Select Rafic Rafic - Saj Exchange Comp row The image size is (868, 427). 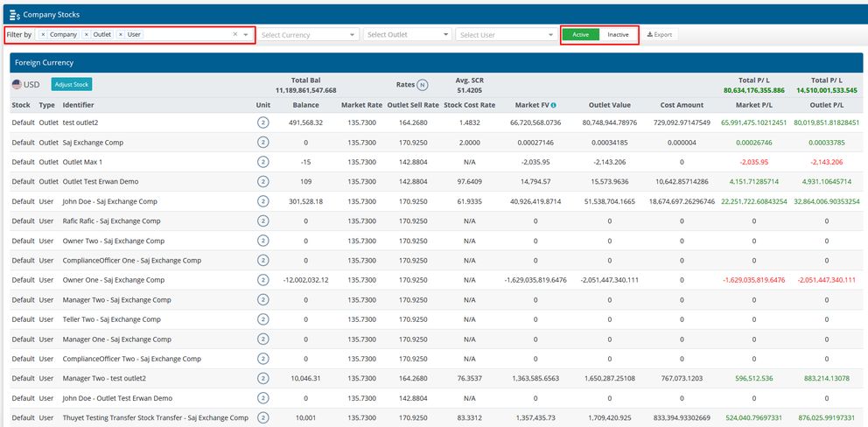[437, 221]
